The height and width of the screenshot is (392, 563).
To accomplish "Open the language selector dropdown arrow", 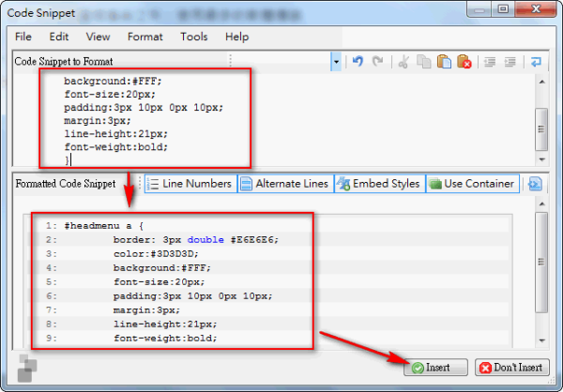I will coord(336,62).
